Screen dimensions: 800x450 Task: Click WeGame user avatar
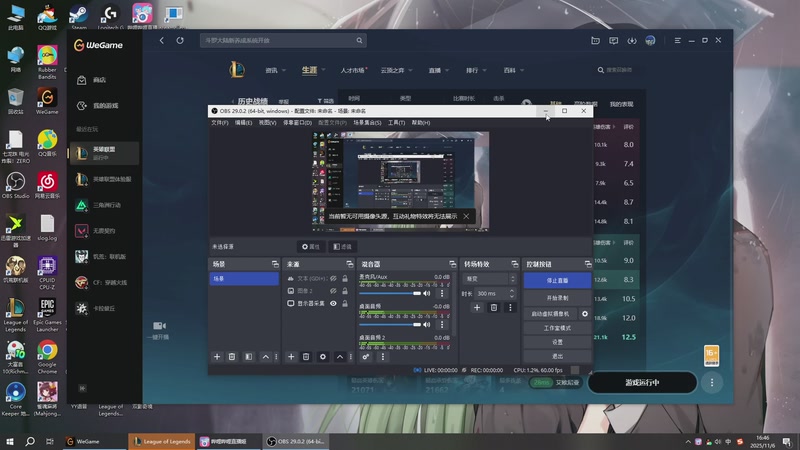point(650,40)
